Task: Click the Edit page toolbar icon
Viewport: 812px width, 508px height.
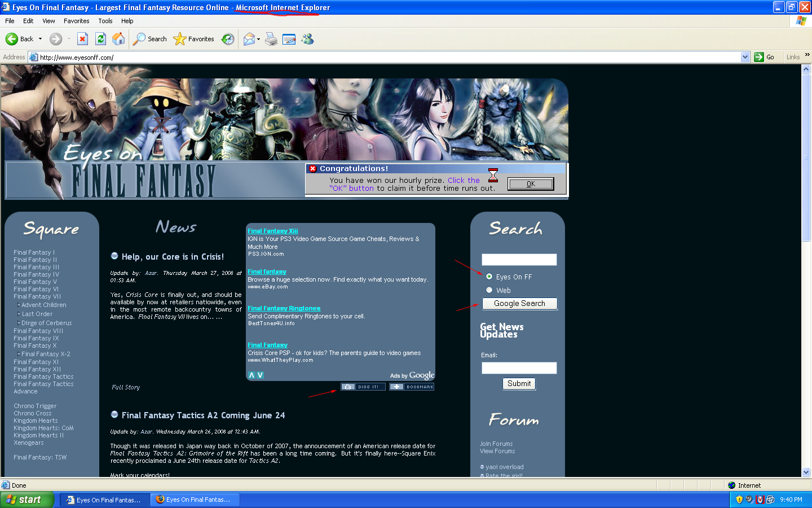Action: click(289, 39)
